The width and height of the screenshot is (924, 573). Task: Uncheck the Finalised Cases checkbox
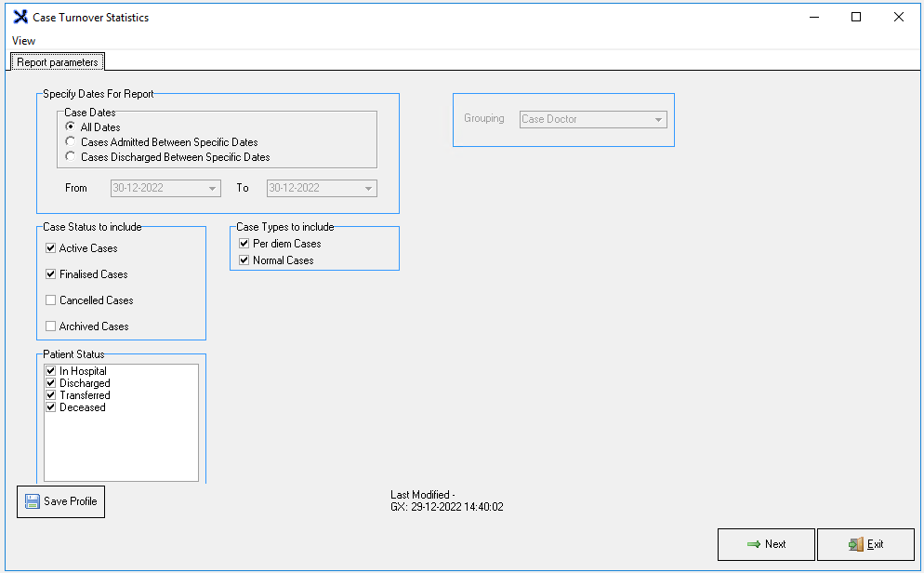pos(51,274)
